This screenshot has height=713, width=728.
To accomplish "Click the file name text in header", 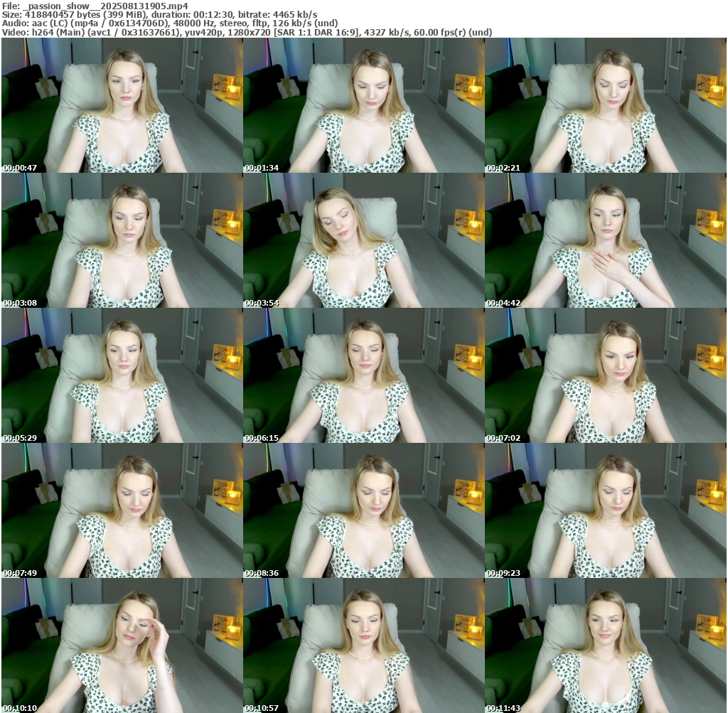I will tap(95, 5).
